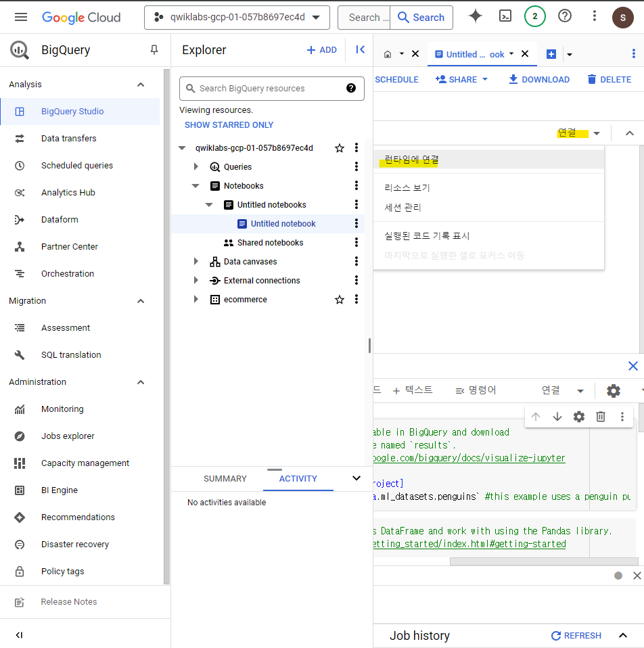
Task: Select 세션 관리 menu item
Action: click(x=488, y=208)
